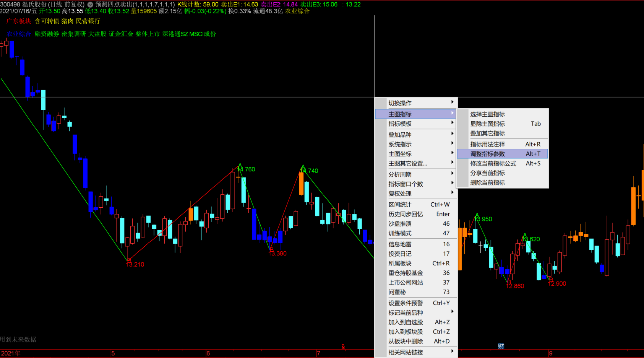Click the red S marker above the timeline
The image size is (644, 358).
click(343, 347)
